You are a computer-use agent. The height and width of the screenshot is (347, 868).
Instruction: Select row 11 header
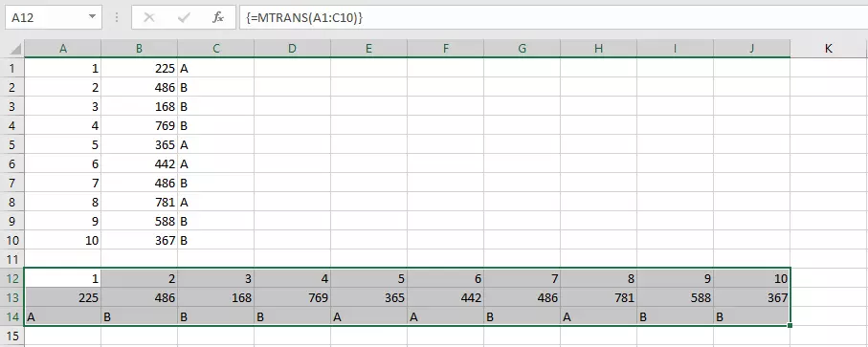tap(12, 259)
